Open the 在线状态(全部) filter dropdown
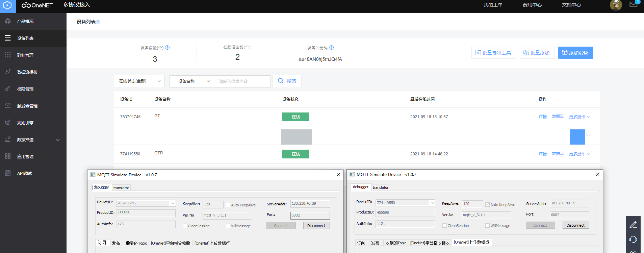The height and width of the screenshot is (253, 644). coord(139,81)
